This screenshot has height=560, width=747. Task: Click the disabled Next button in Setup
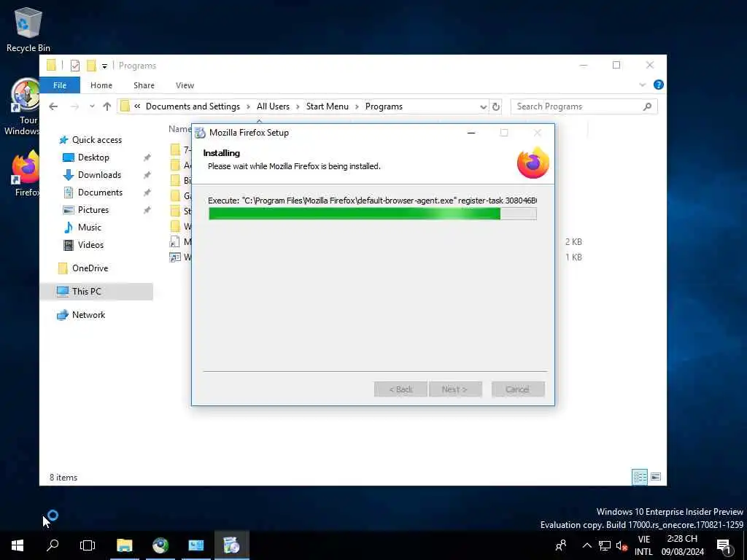click(455, 389)
